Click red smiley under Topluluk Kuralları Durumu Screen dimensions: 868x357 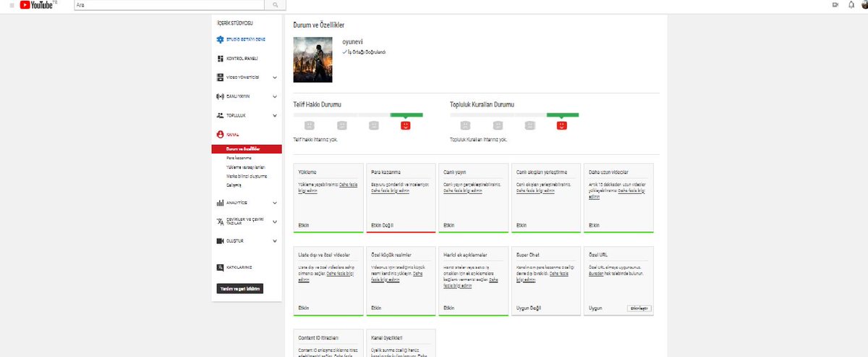pyautogui.click(x=562, y=125)
